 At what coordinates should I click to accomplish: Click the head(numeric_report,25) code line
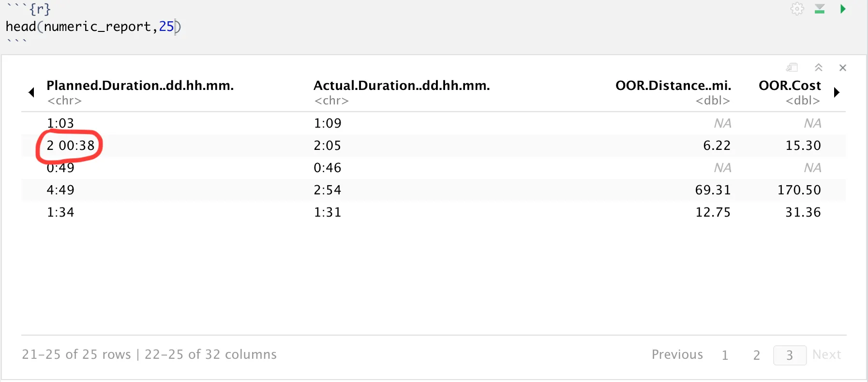coord(93,27)
